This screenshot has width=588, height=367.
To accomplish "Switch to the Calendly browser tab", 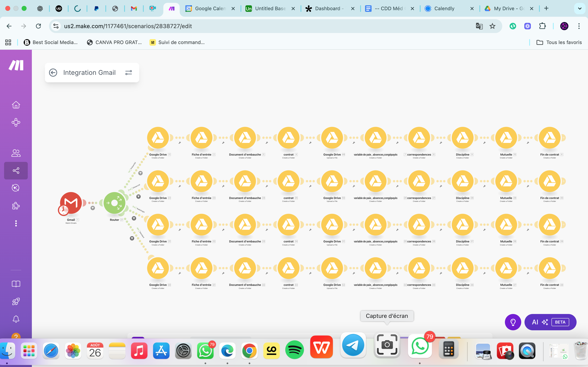I will point(444,9).
